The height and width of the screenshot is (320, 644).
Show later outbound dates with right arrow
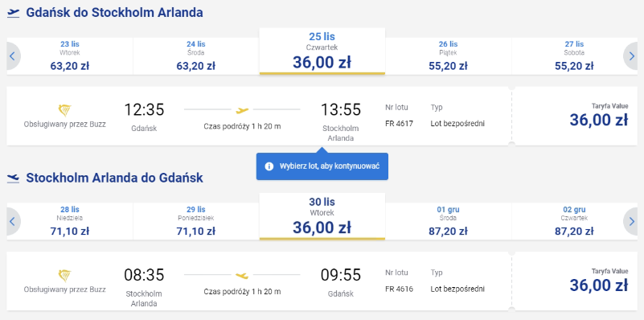pos(631,56)
